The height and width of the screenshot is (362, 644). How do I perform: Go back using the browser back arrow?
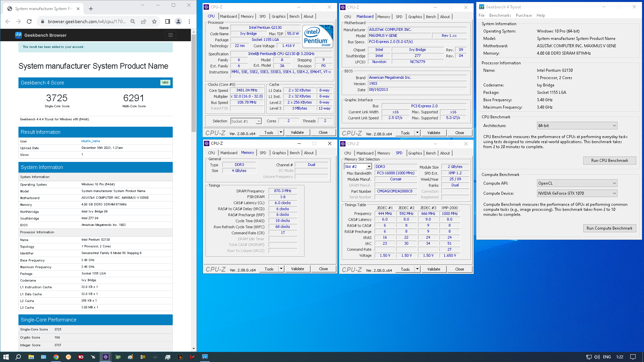[8, 21]
